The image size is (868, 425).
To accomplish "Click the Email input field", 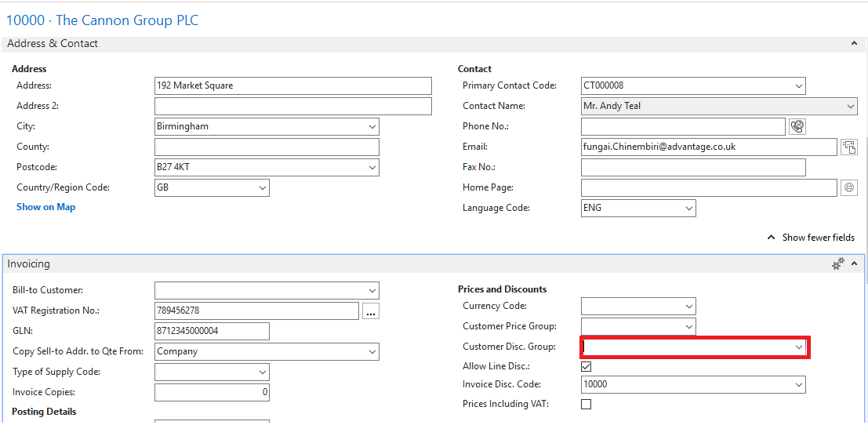I will pos(709,147).
